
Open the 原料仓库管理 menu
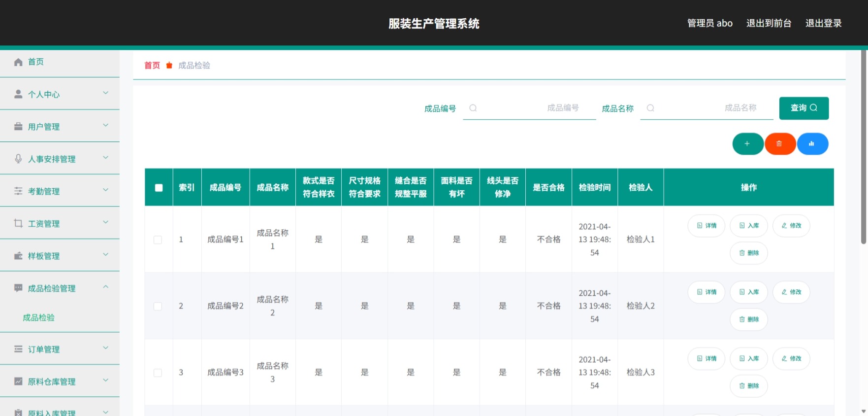pyautogui.click(x=60, y=381)
